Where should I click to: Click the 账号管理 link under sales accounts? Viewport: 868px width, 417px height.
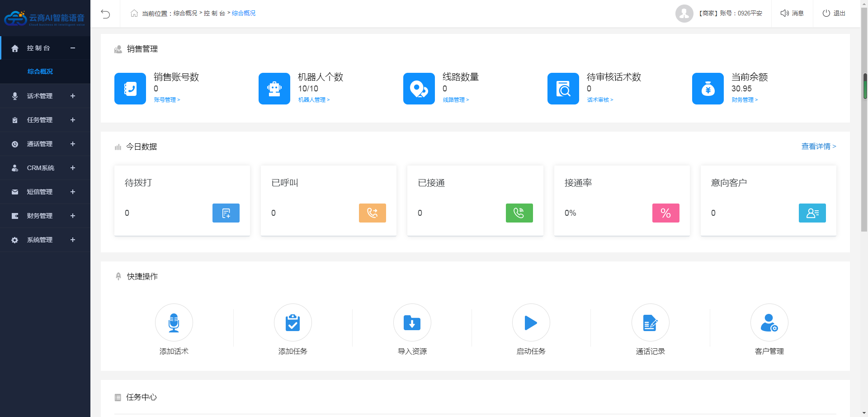pos(167,100)
